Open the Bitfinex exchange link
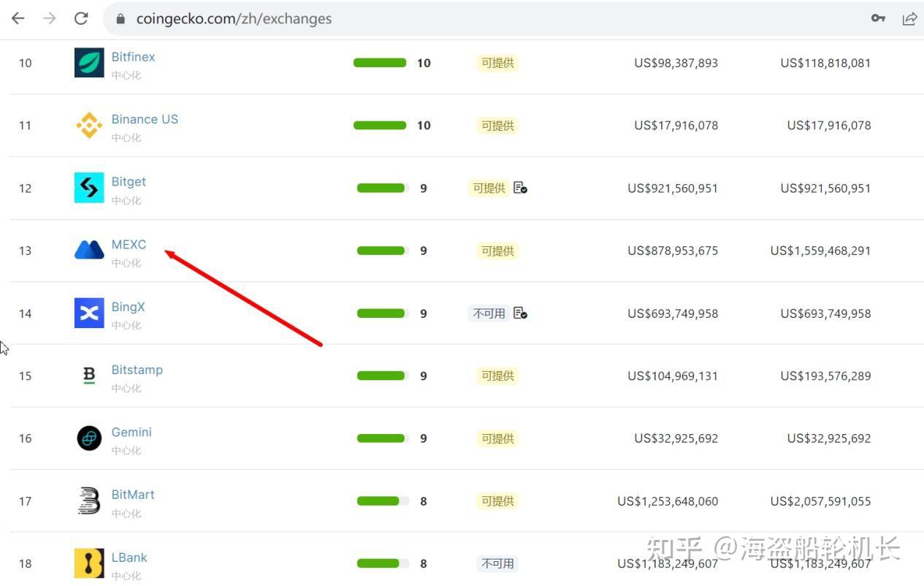 click(x=133, y=57)
